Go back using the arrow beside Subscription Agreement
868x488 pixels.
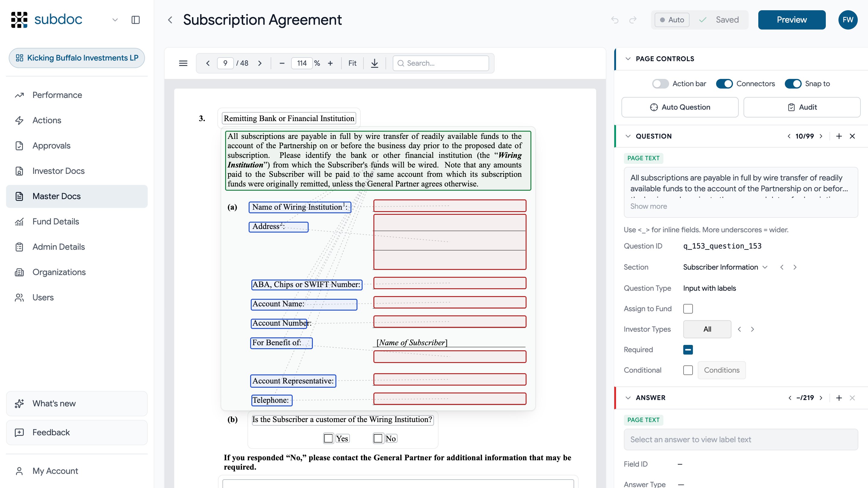tap(170, 20)
